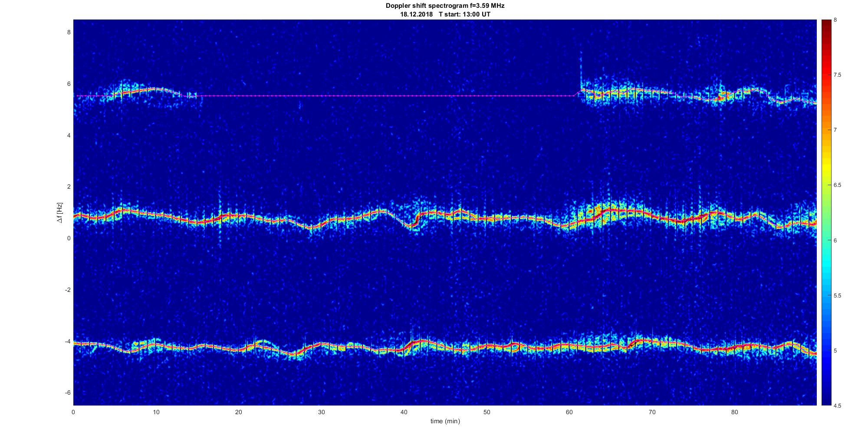Image resolution: width=868 pixels, height=435 pixels.
Task: Click the x-axis tick label 60
Action: (x=569, y=412)
